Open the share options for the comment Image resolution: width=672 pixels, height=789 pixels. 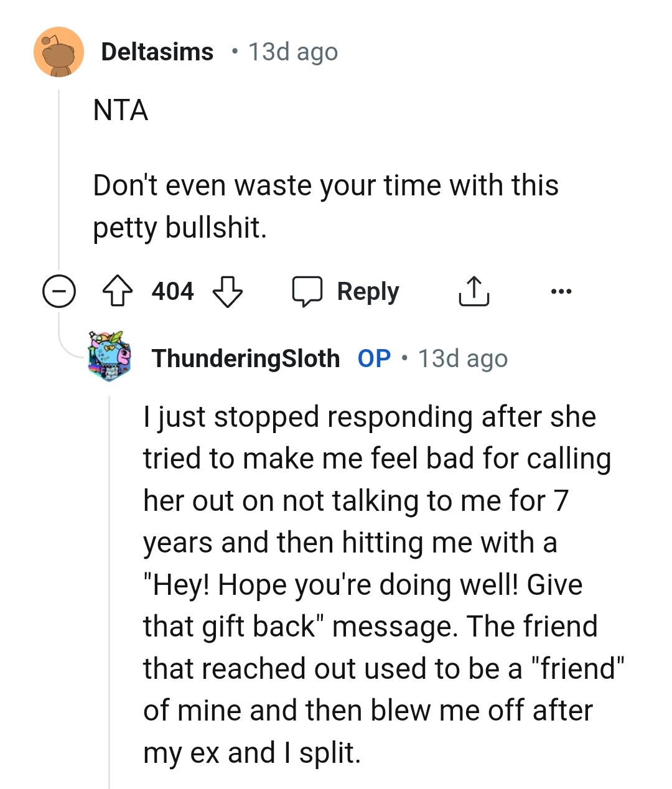(x=474, y=291)
